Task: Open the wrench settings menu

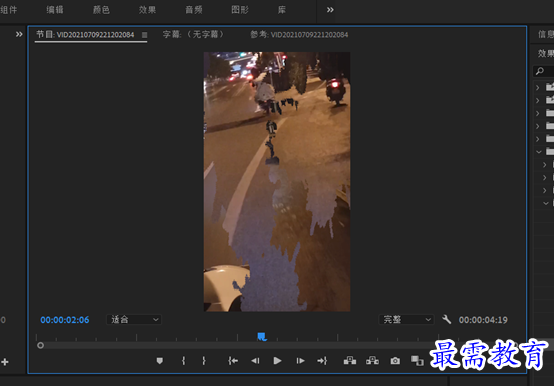Action: [x=447, y=320]
